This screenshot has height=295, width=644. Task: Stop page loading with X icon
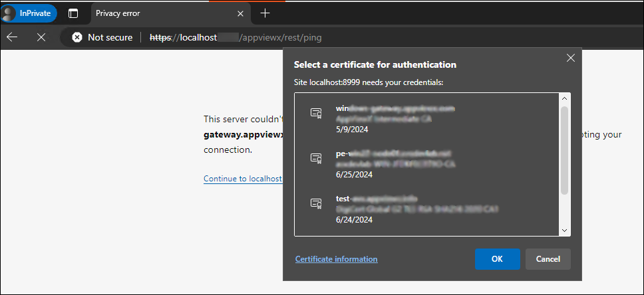[x=41, y=37]
